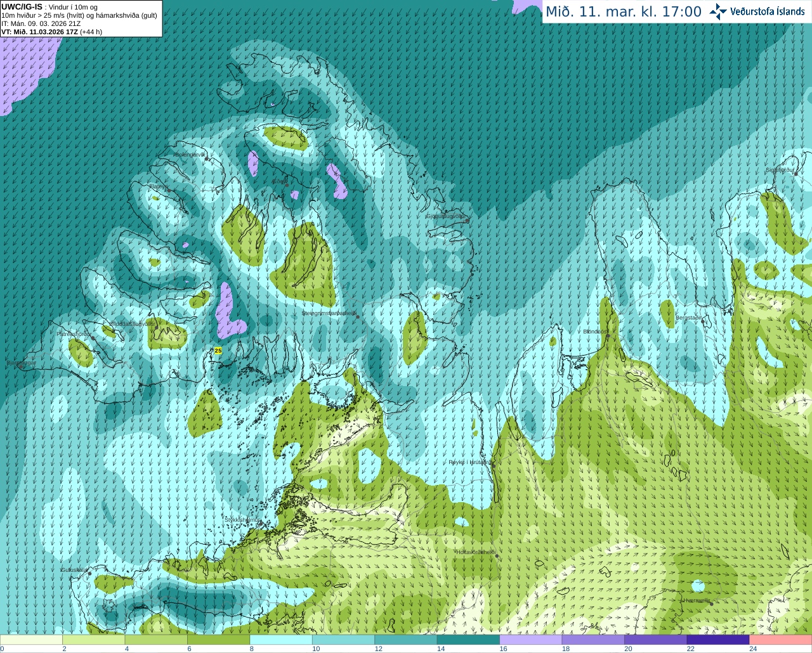Screen dimensions: 812x653
Task: Click the 14–16 m/s dark teal legend swatch
Action: (469, 640)
